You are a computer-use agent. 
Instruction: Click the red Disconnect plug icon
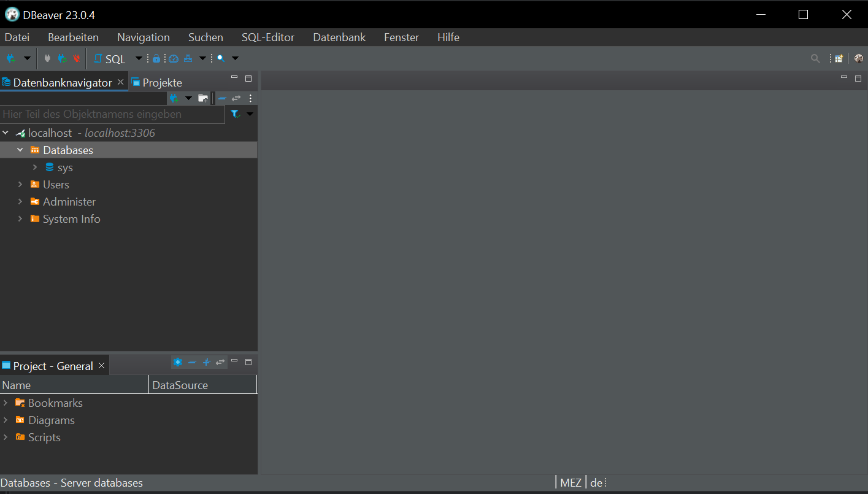coord(77,59)
